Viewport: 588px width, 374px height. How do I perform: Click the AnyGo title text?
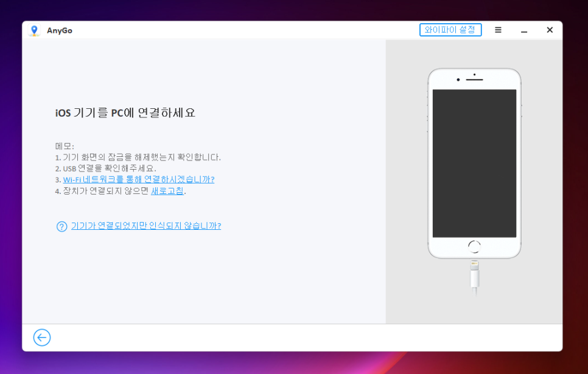(x=59, y=31)
